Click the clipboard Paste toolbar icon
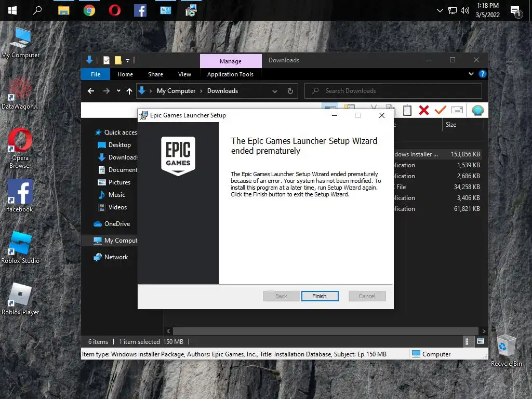 [x=407, y=110]
